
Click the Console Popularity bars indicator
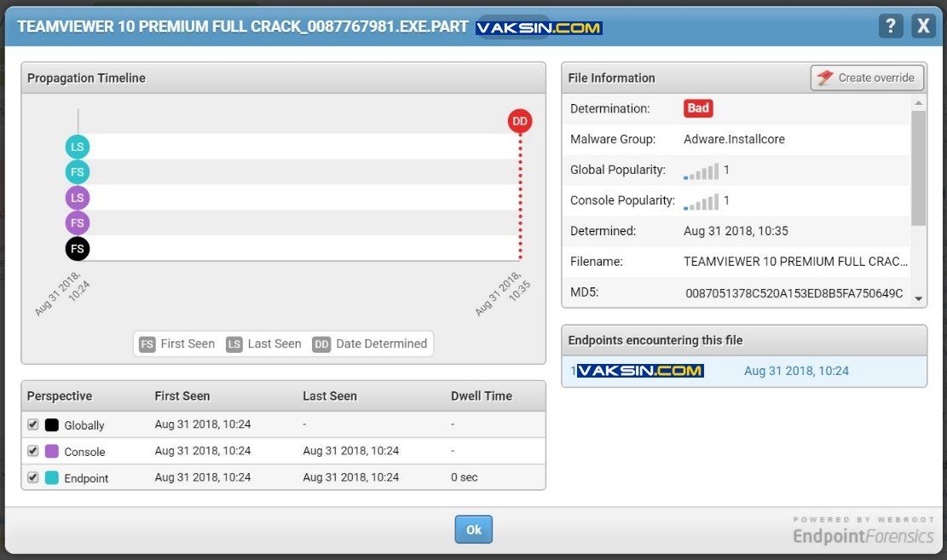702,202
